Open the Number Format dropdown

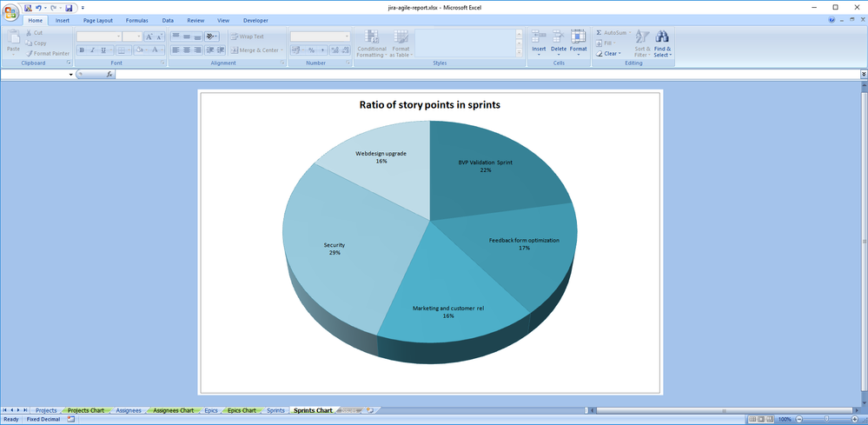(x=348, y=37)
